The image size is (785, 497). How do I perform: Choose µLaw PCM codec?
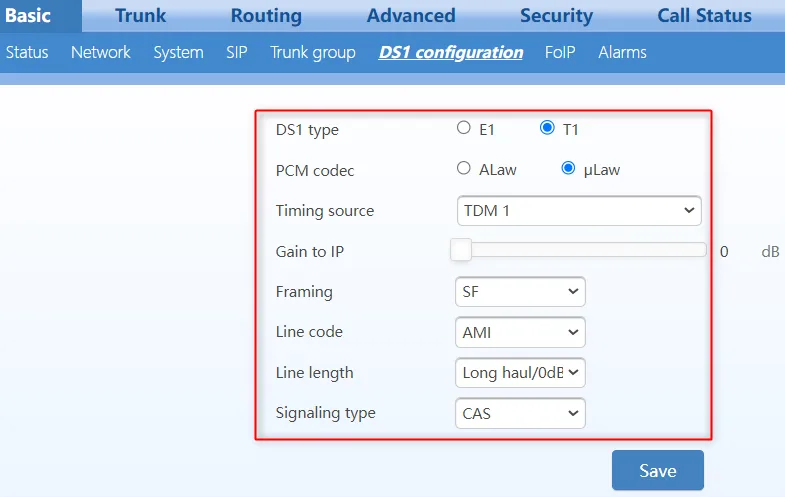coord(568,168)
